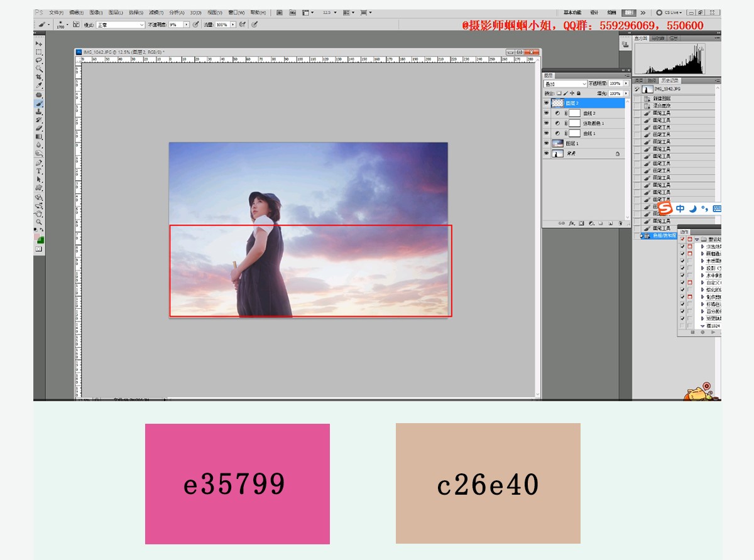Select the Custom Shape tool

(x=39, y=188)
